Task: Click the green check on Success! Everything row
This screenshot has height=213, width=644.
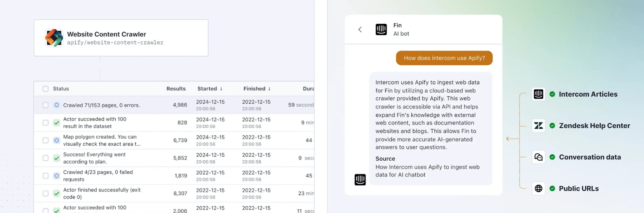Action: [x=57, y=158]
